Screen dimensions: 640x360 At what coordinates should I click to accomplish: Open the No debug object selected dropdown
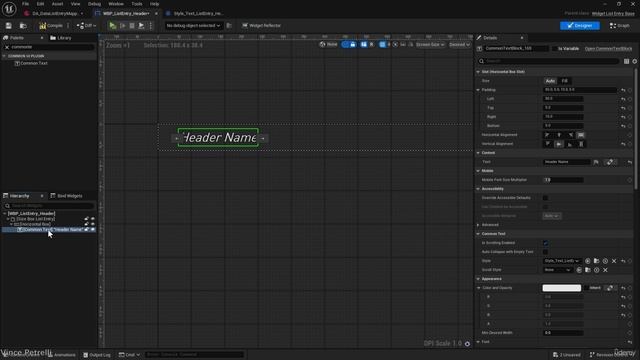coord(193,26)
